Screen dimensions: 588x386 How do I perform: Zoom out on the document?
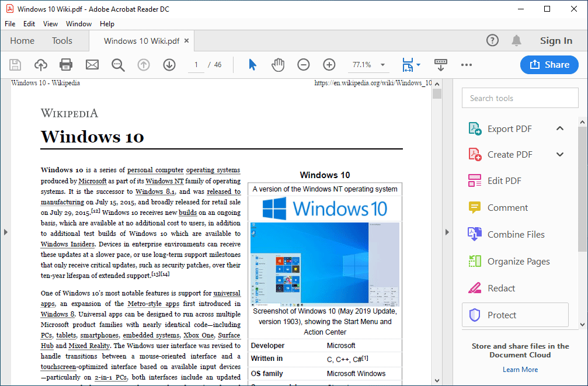(x=303, y=65)
